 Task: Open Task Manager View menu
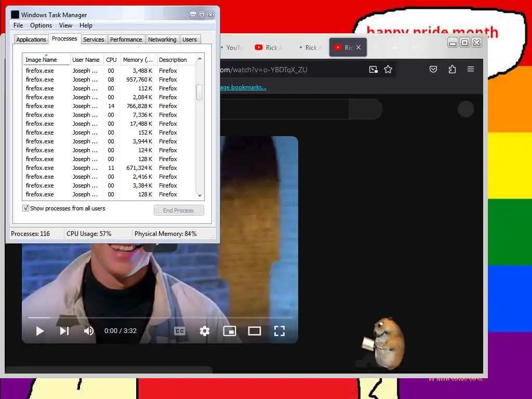pyautogui.click(x=65, y=25)
